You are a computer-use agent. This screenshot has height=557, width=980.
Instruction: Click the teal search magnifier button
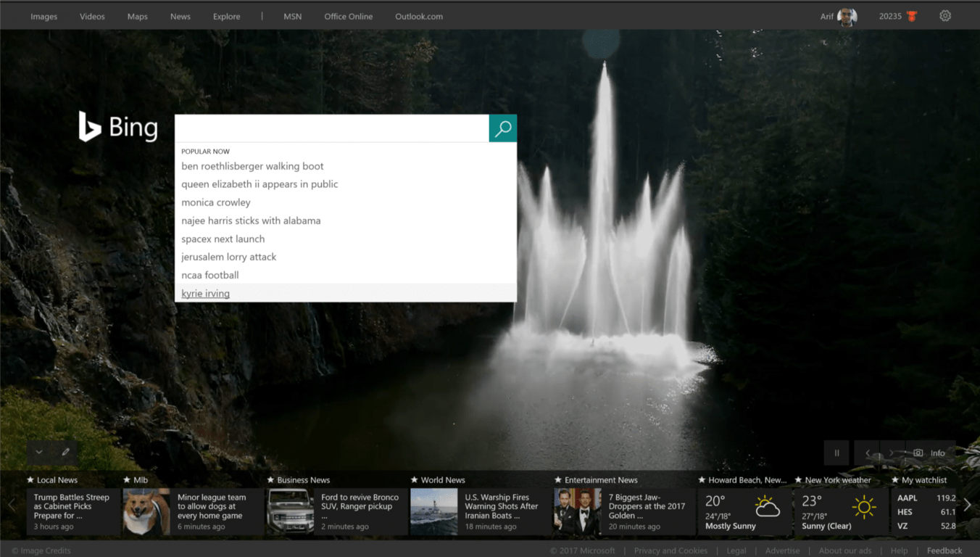[503, 128]
